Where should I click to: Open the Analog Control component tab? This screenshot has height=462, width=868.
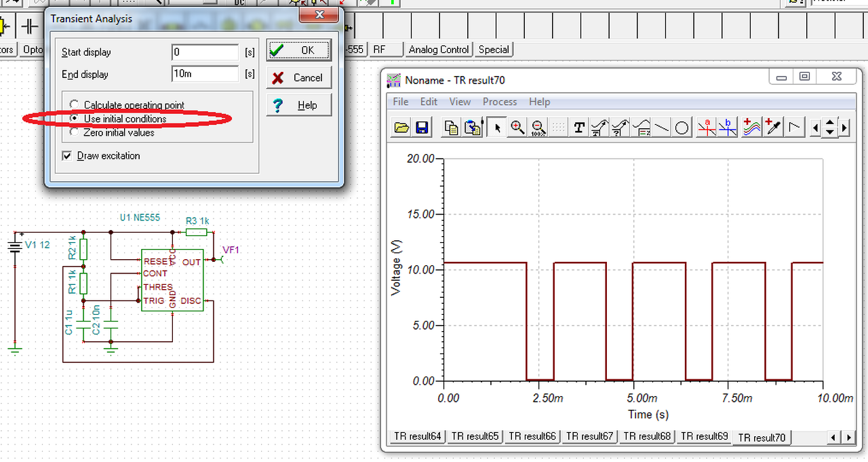pos(439,50)
